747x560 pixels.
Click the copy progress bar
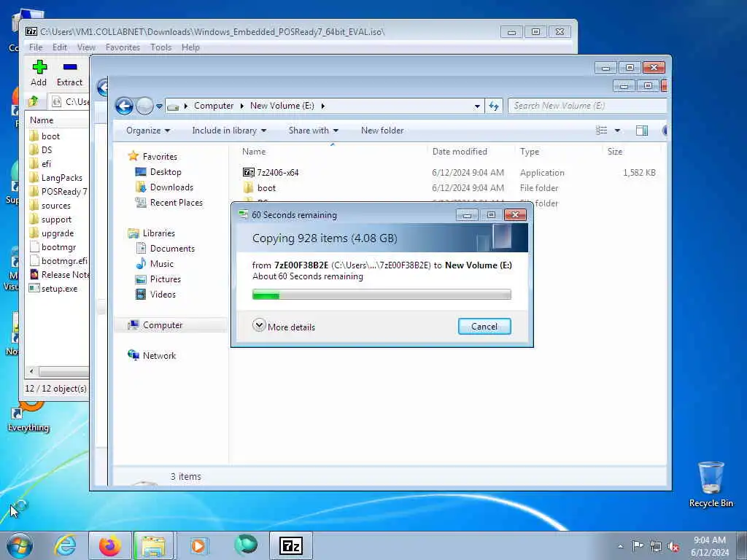click(382, 295)
